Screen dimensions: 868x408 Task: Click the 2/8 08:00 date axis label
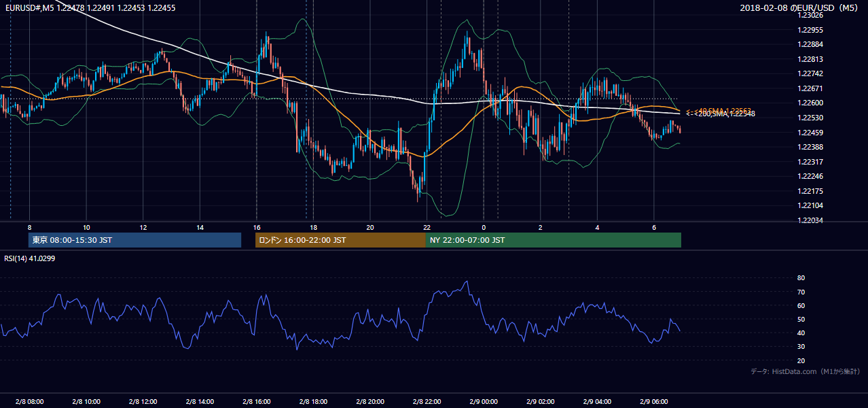coord(29,401)
